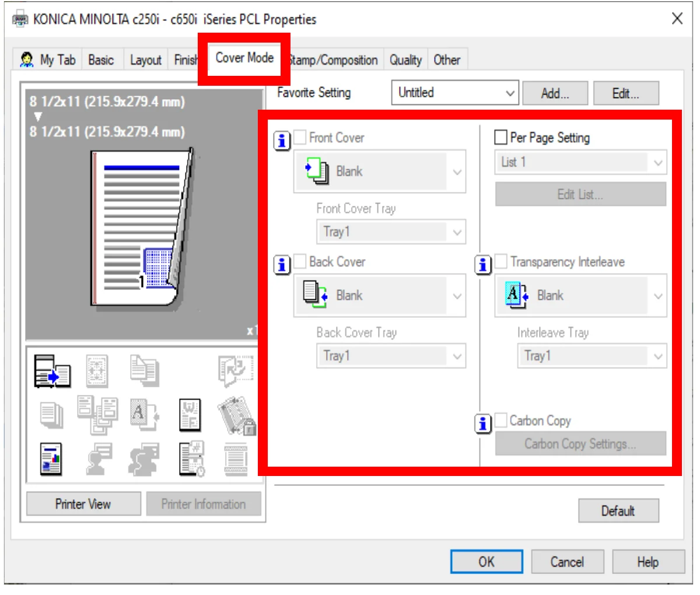Viewport: 700px width, 595px height.
Task: Click the page number and clock stamp icon
Action: point(192,459)
